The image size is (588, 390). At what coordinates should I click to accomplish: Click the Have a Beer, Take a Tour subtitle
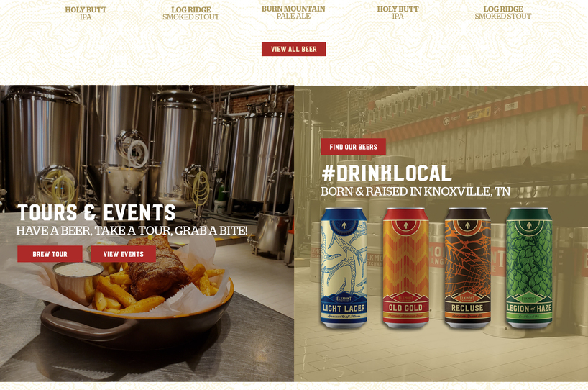click(132, 230)
